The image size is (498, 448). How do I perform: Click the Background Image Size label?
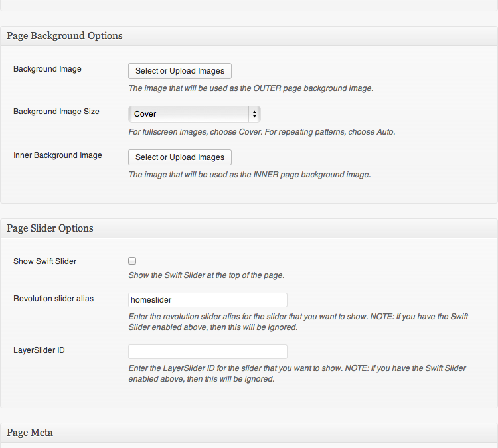tap(56, 112)
